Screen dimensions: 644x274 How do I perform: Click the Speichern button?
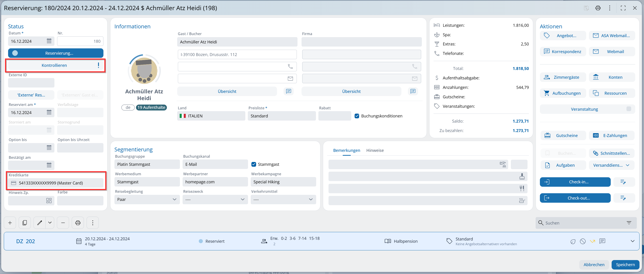[x=625, y=265]
